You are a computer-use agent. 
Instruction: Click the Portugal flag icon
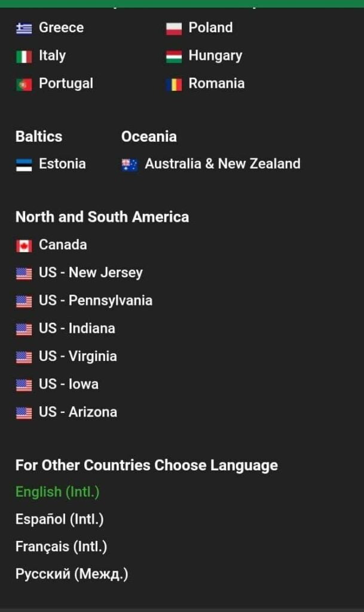(x=24, y=84)
